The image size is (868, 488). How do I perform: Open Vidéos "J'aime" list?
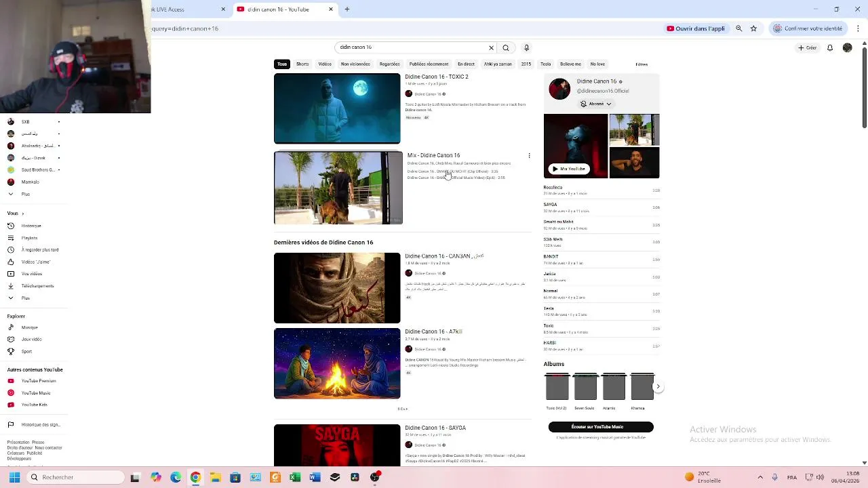(x=35, y=262)
